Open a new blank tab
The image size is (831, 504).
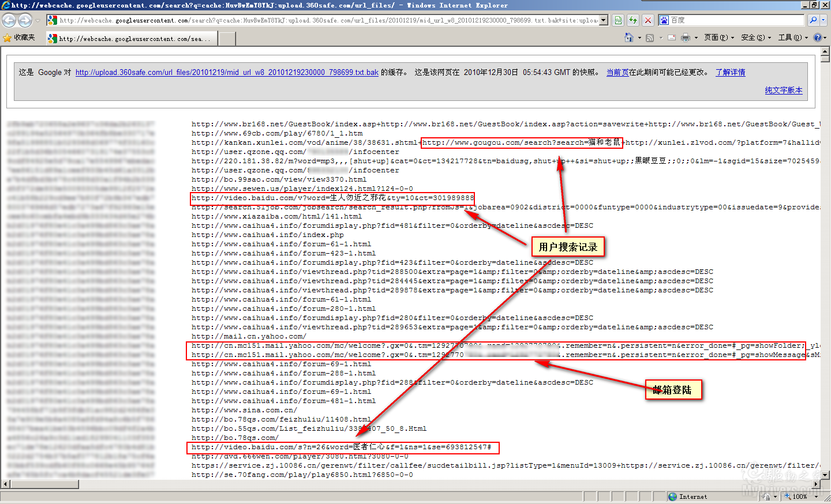click(227, 39)
